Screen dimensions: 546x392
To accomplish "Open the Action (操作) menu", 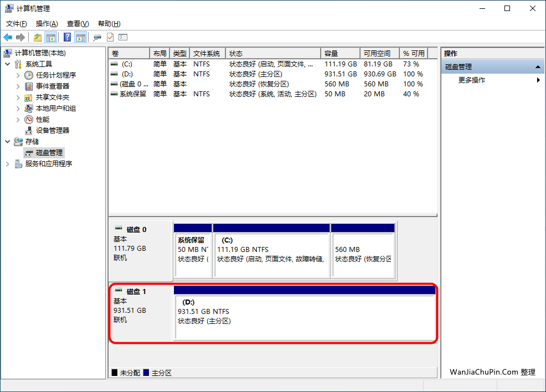I will tap(47, 24).
